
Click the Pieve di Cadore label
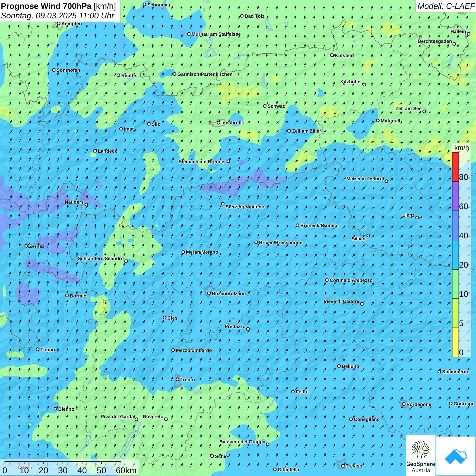coord(341,301)
